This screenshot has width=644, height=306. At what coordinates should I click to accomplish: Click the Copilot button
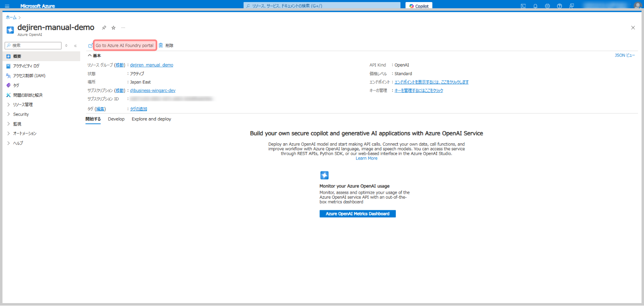[419, 6]
